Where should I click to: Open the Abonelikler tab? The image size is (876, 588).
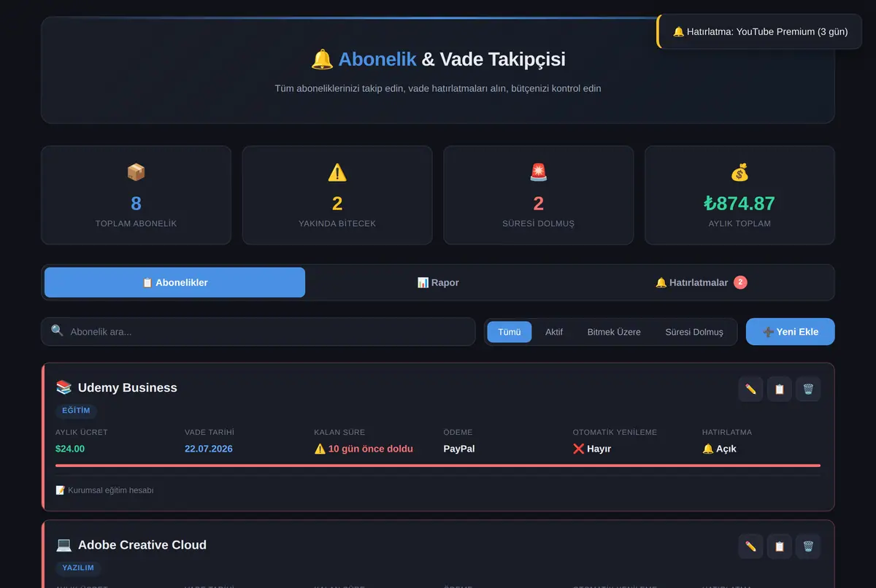[174, 282]
